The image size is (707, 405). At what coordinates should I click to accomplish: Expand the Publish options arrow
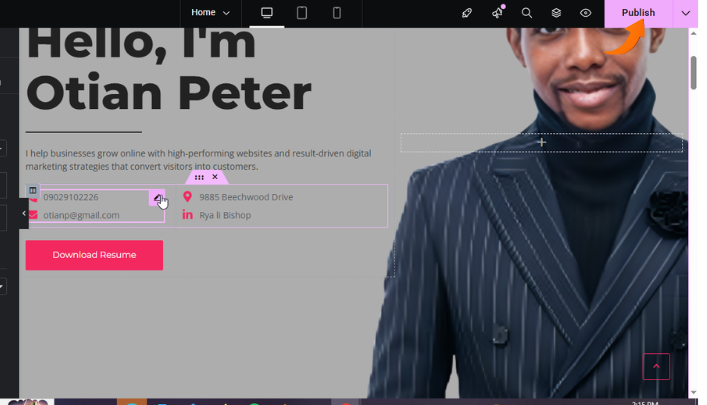point(685,13)
